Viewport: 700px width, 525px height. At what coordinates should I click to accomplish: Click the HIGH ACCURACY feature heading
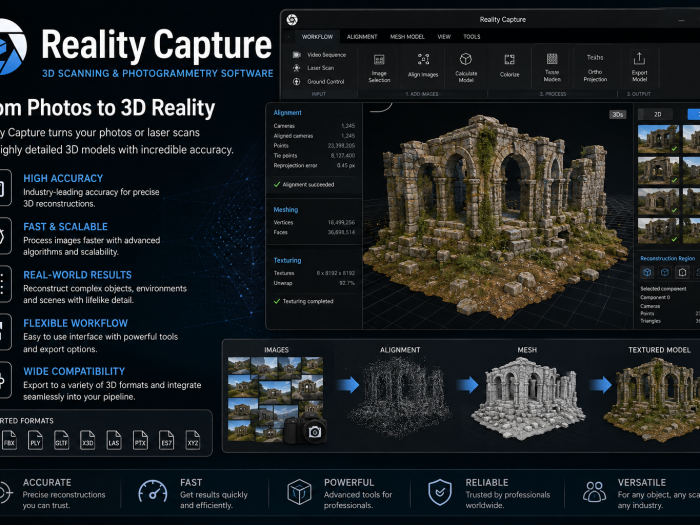pyautogui.click(x=63, y=179)
